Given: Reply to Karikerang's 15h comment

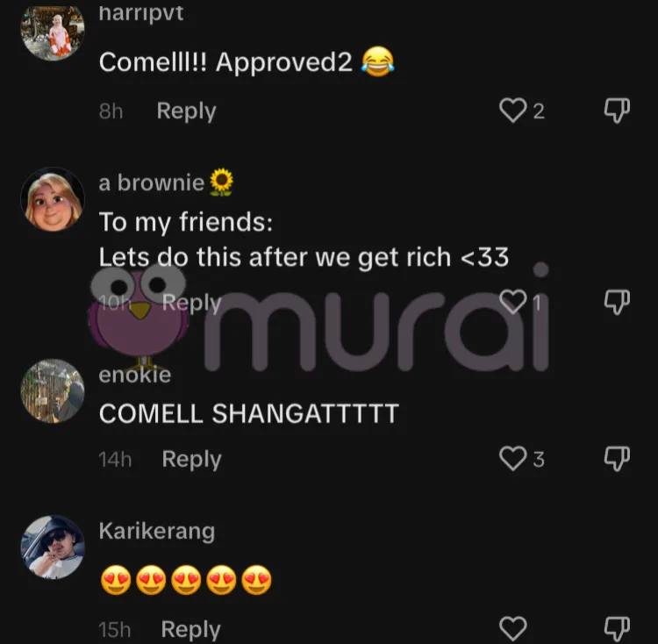Looking at the screenshot, I should click(191, 629).
